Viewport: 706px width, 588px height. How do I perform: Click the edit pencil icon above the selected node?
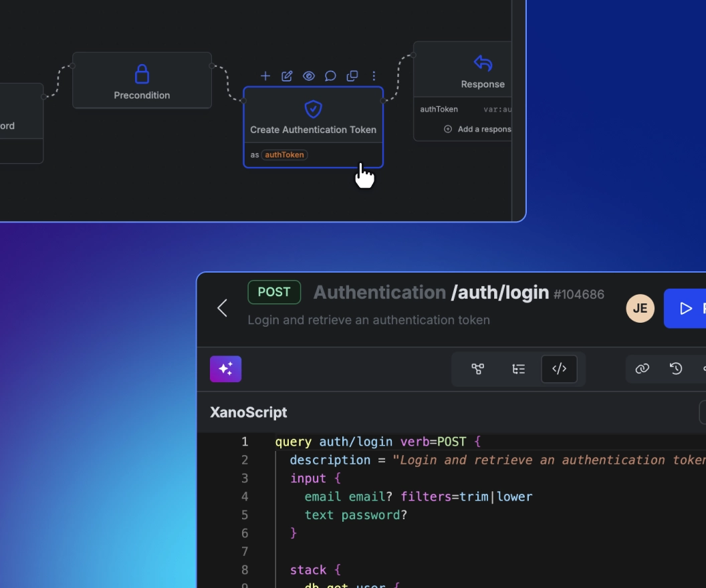[x=287, y=76]
